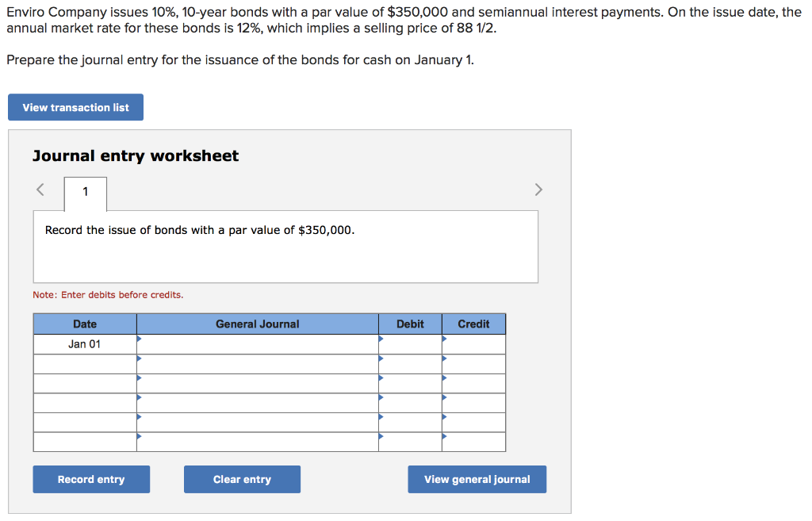Open General Journal account dropdown in fifth row
This screenshot has height=521, width=812.
(258, 423)
